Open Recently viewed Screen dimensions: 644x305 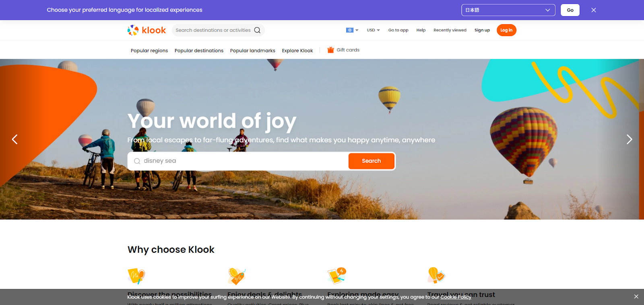(450, 30)
